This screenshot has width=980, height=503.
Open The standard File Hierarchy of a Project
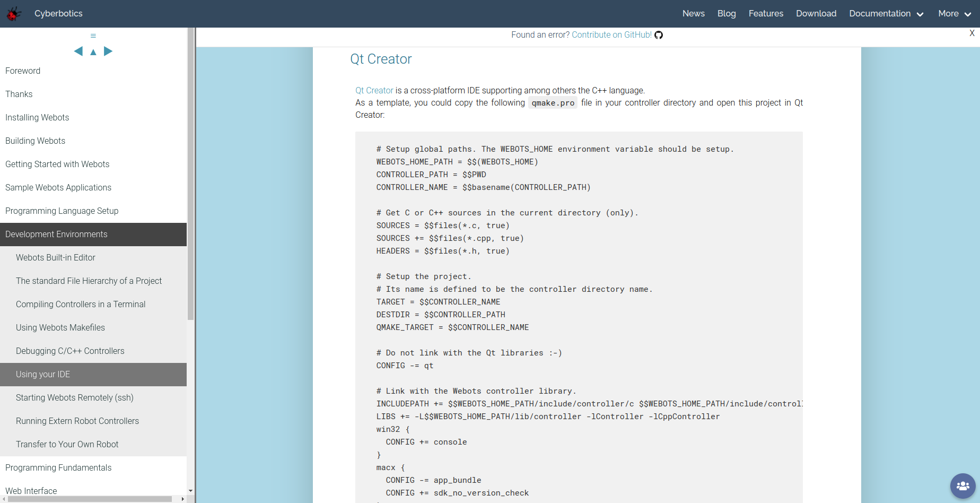tap(93, 281)
